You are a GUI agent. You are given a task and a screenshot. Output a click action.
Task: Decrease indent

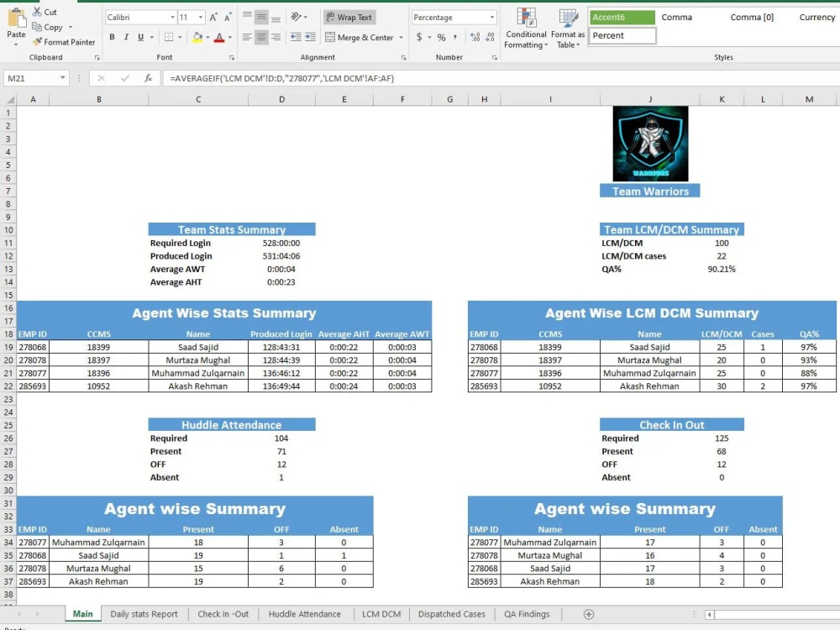[296, 37]
